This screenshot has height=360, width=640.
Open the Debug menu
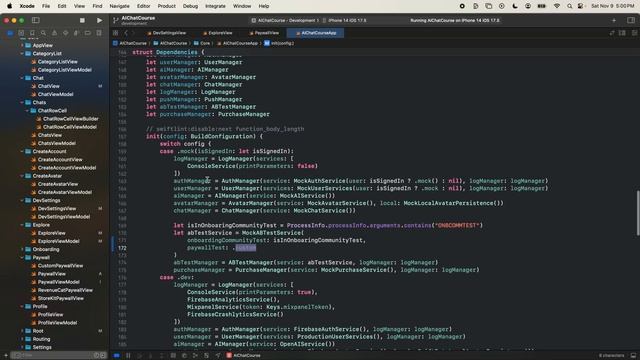point(190,6)
